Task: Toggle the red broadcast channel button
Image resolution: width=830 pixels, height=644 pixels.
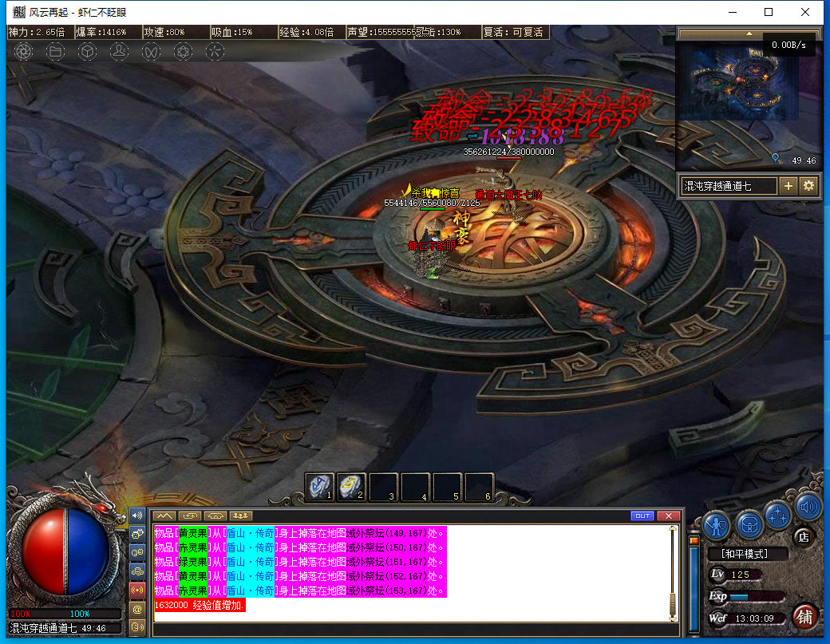Action: click(x=137, y=590)
